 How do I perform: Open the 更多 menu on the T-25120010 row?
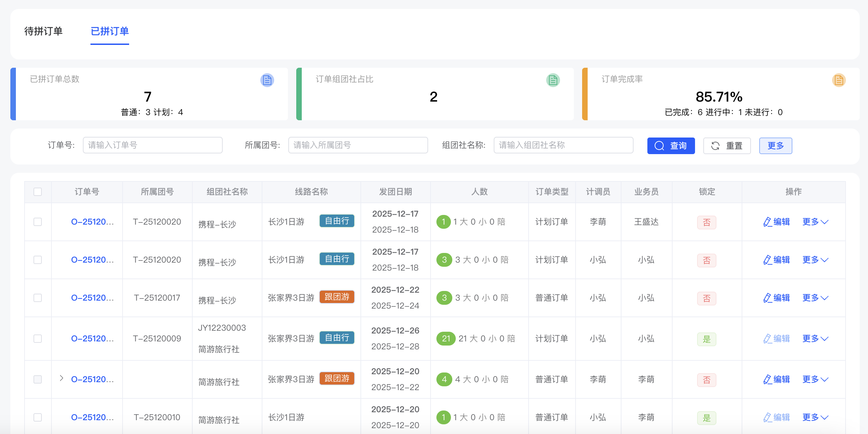pos(816,417)
